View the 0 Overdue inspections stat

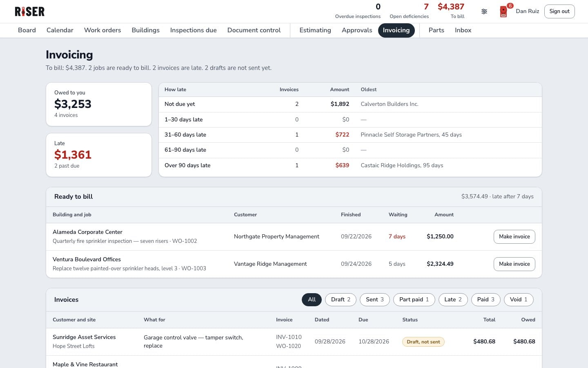(358, 11)
